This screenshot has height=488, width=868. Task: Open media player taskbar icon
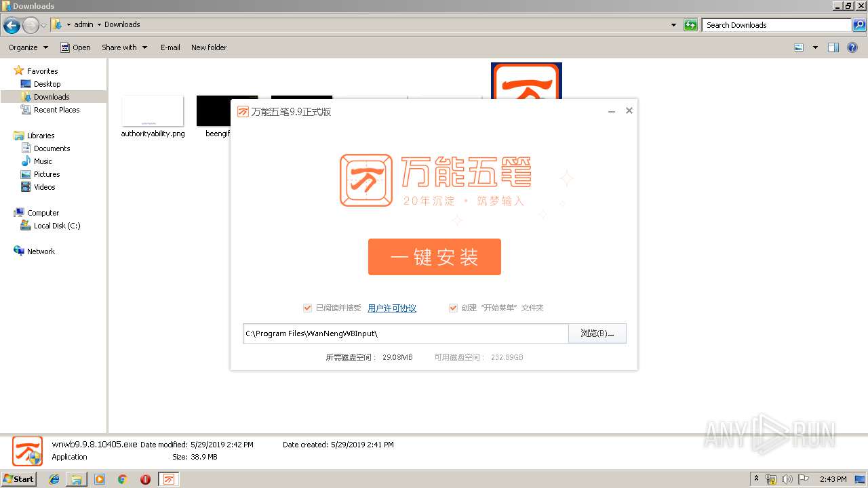(100, 479)
